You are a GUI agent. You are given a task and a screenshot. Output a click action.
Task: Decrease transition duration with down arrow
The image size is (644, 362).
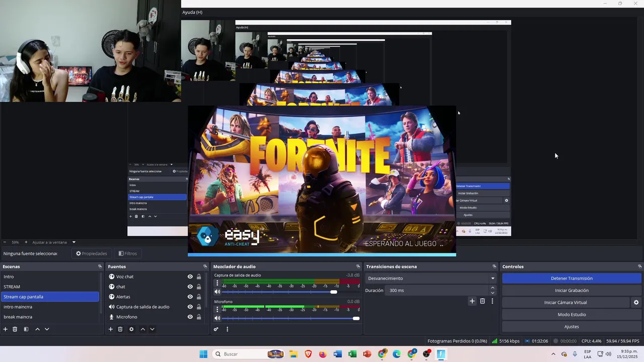(x=493, y=293)
